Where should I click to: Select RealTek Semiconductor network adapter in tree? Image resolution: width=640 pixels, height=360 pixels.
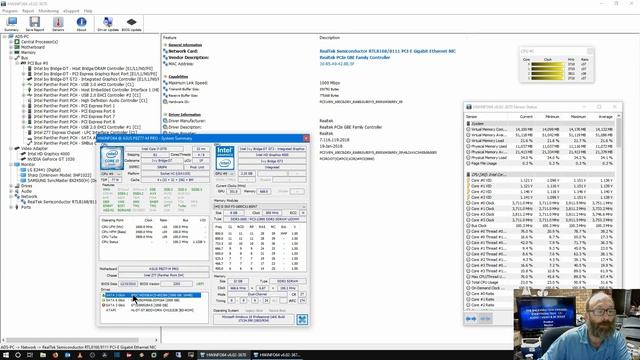[x=62, y=202]
